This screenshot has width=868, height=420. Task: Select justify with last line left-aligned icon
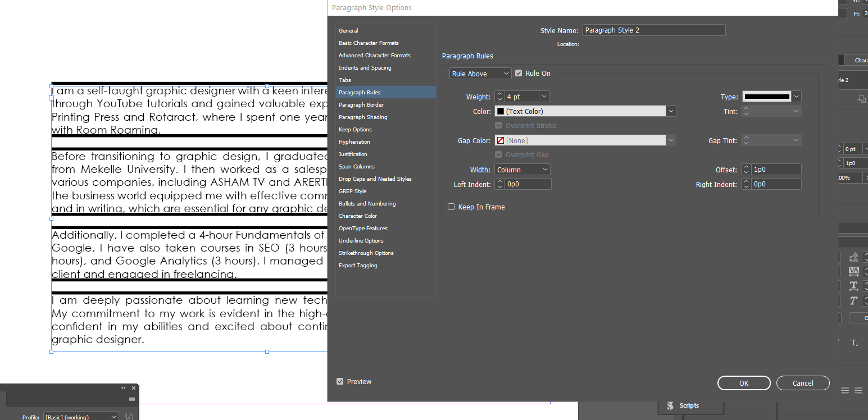pyautogui.click(x=845, y=390)
